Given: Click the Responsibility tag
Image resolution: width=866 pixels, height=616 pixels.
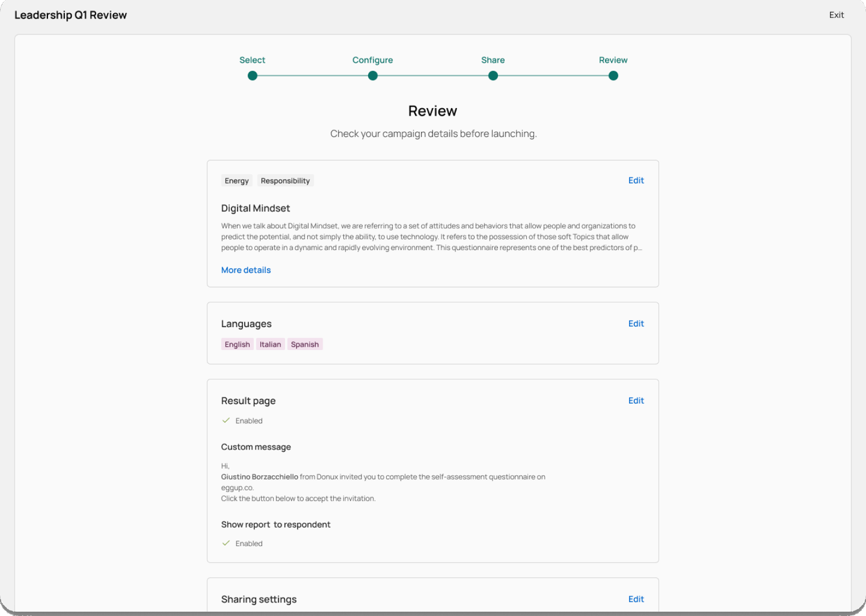Looking at the screenshot, I should tap(285, 181).
